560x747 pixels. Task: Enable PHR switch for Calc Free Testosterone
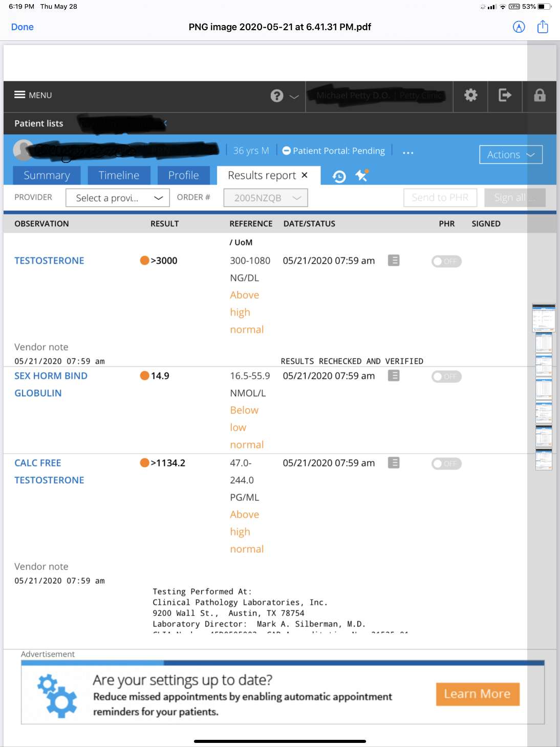coord(446,464)
